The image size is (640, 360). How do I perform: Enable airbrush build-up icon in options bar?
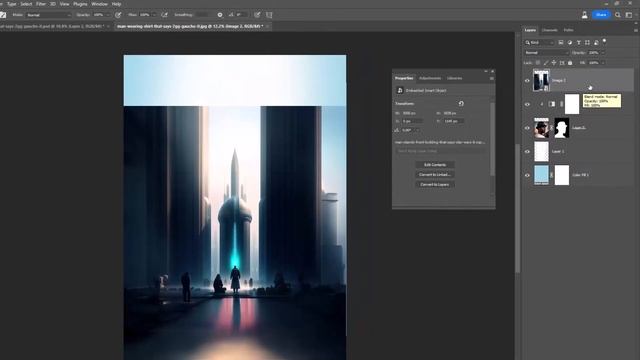[x=164, y=15]
